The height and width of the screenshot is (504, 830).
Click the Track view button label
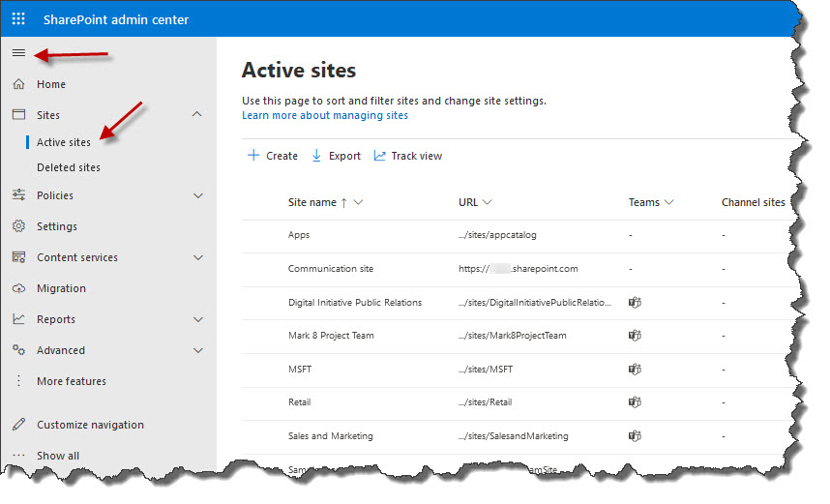point(417,156)
